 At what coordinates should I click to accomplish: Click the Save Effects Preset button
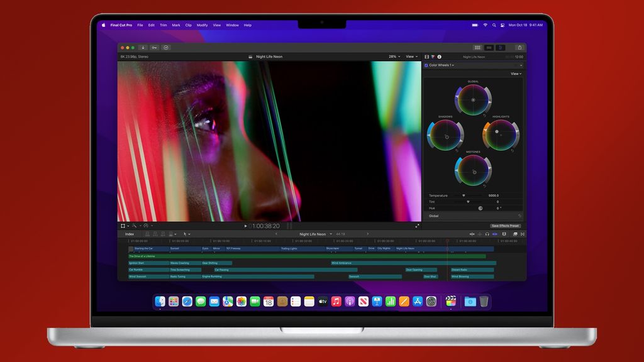point(505,225)
